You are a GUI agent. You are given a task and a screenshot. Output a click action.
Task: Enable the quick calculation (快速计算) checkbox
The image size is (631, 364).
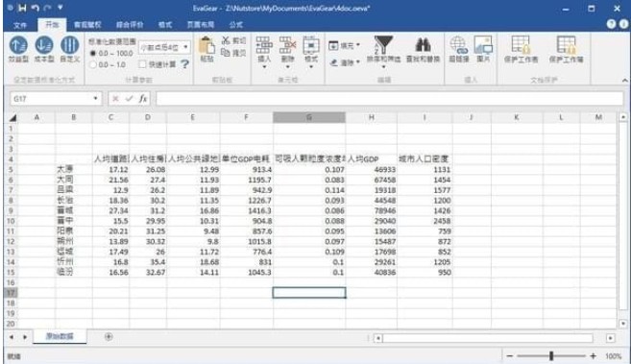[x=142, y=64]
